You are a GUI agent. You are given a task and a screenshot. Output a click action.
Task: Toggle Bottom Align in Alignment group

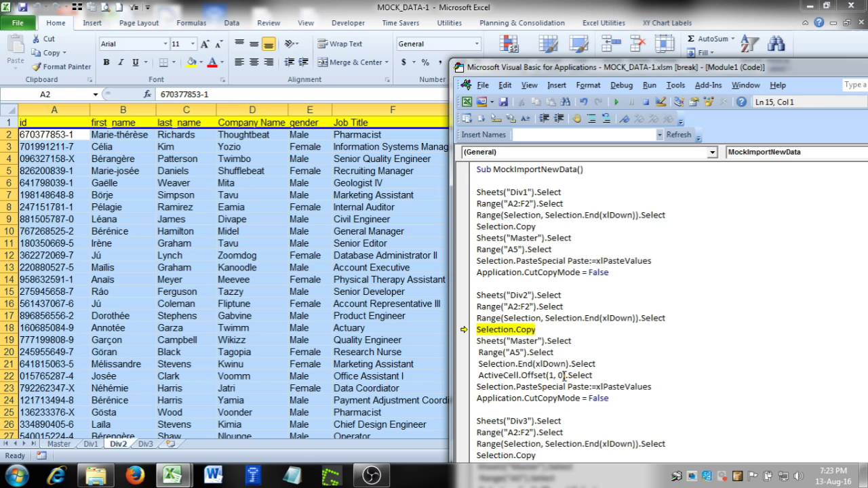point(269,43)
